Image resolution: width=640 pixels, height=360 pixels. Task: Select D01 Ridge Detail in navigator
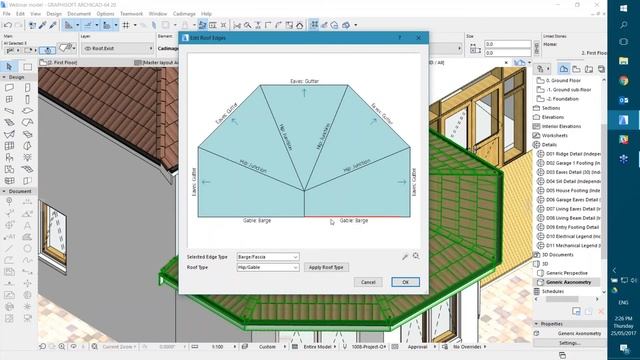coord(573,154)
